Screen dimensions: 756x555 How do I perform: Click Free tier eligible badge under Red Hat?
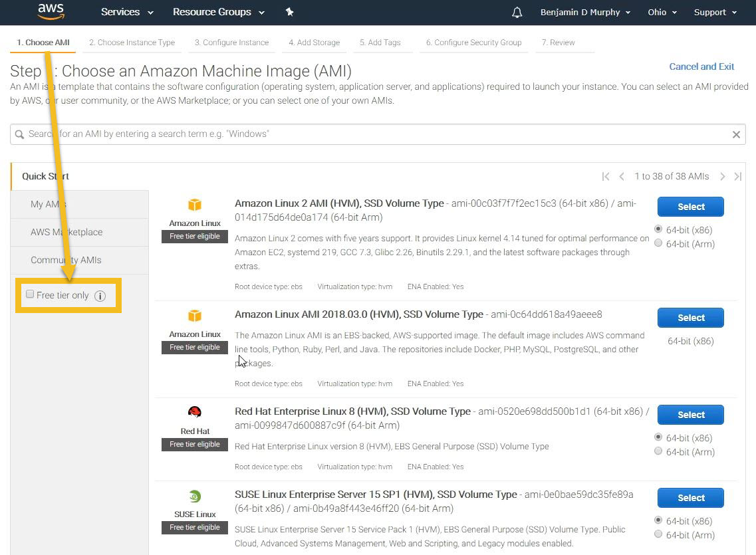pos(195,444)
